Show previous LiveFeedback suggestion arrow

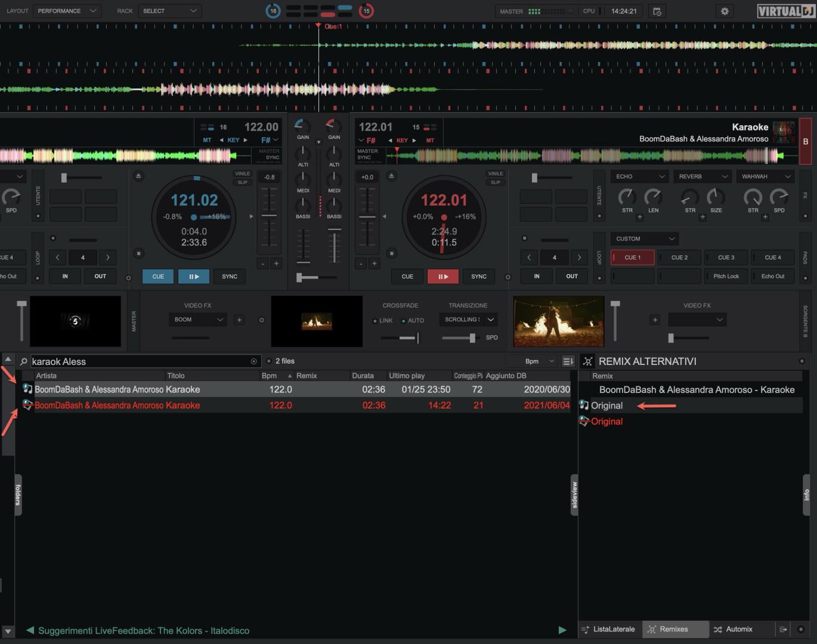[x=30, y=630]
